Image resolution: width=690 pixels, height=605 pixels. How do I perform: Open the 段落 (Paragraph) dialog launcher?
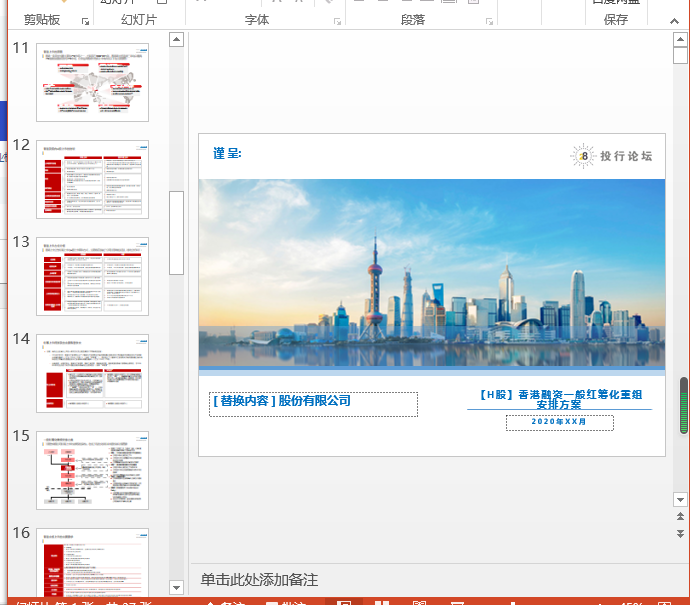489,21
